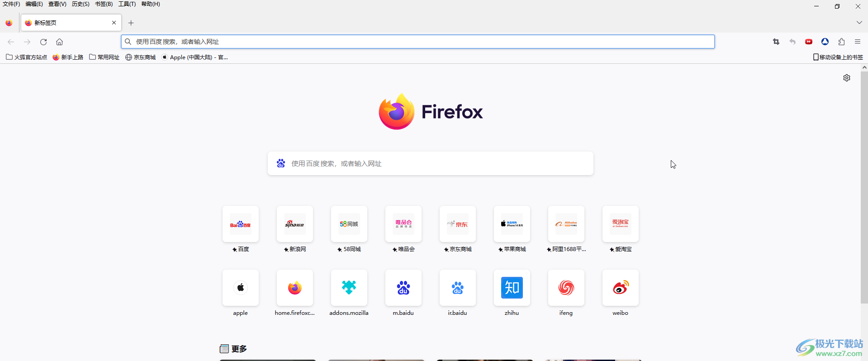
Task: Focus the center Baidu search box
Action: tap(431, 163)
